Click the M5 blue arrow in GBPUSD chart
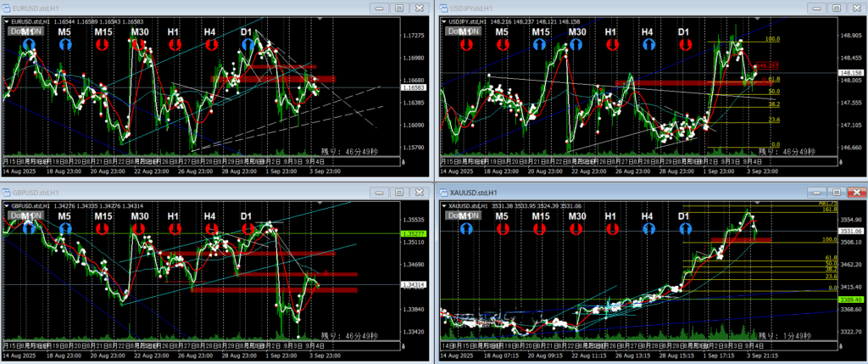Screen dimensions: 868x364 64,228
